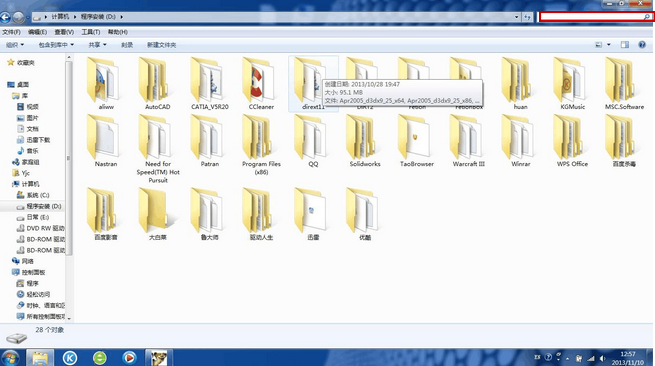The width and height of the screenshot is (655, 366).
Task: Open the 帮助(H) menu
Action: (x=118, y=32)
